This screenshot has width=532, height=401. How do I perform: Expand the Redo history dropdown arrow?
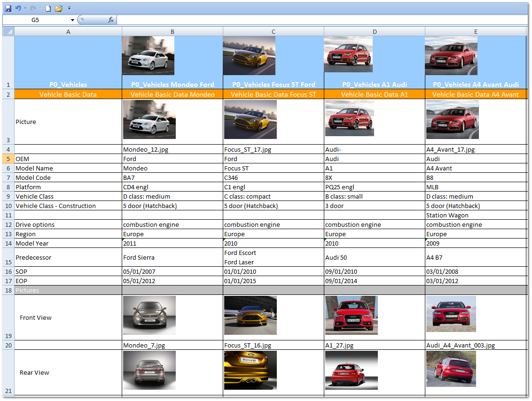click(40, 8)
